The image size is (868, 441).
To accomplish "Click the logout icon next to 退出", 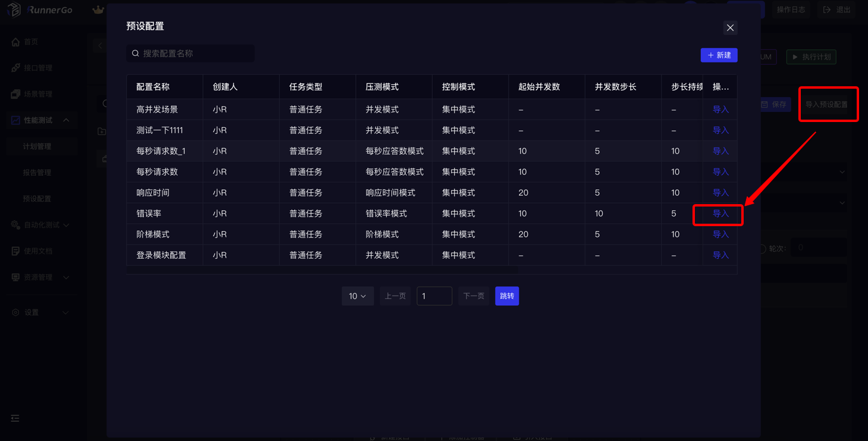I will point(826,10).
